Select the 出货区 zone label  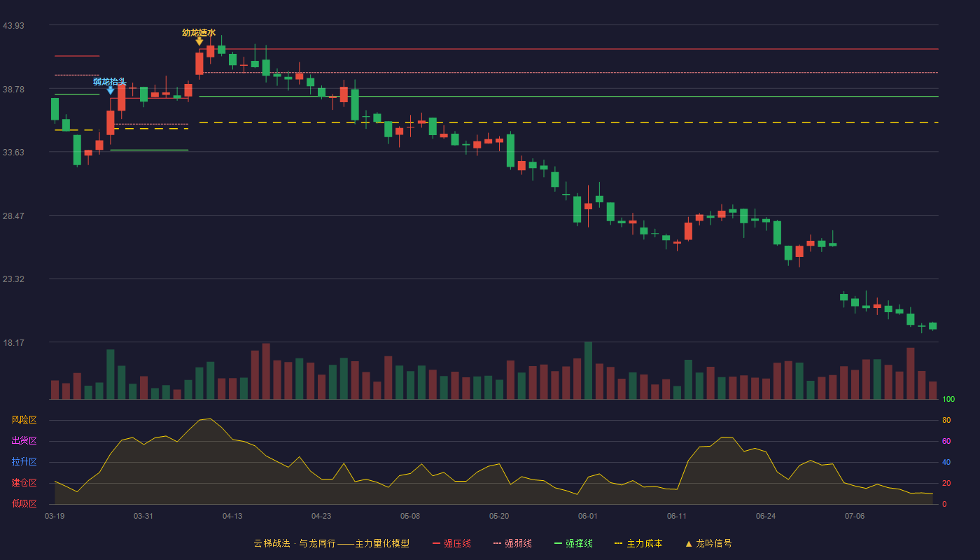24,441
